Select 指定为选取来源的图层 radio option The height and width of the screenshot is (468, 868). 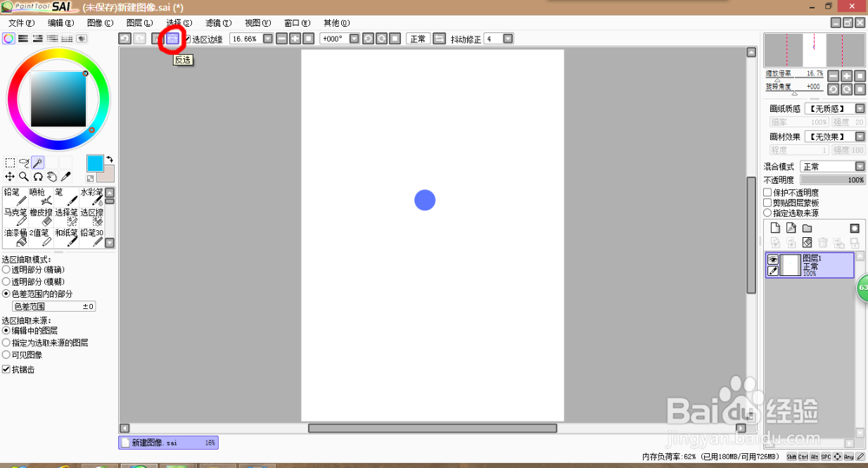pyautogui.click(x=6, y=342)
